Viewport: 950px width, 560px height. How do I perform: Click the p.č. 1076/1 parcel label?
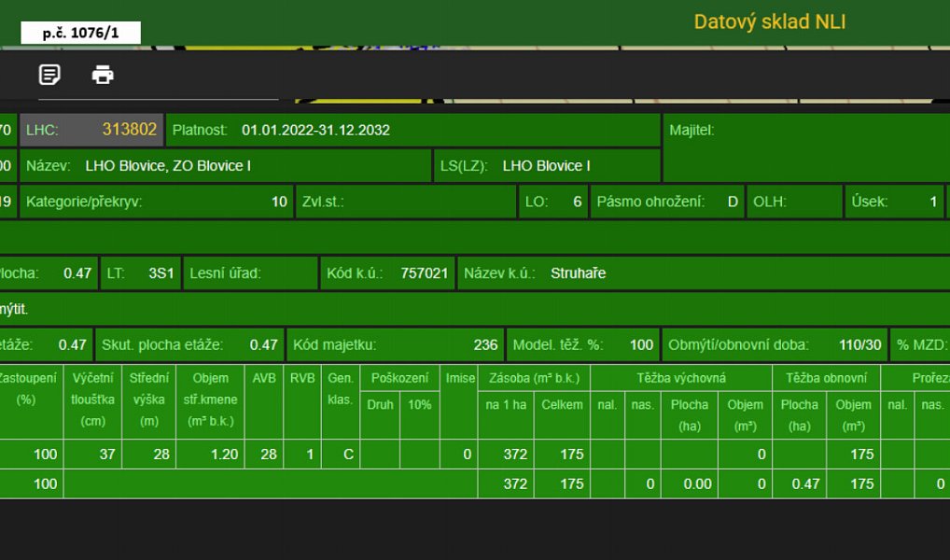pos(80,33)
